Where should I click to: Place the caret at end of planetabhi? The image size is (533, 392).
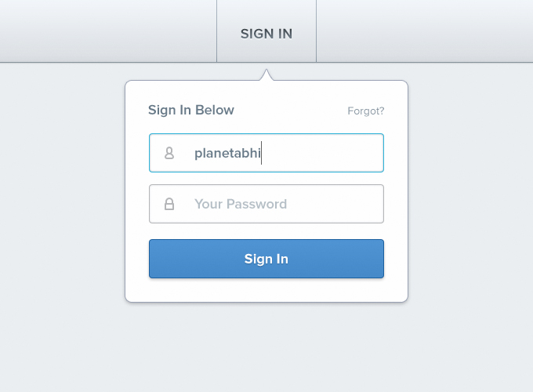click(x=261, y=154)
